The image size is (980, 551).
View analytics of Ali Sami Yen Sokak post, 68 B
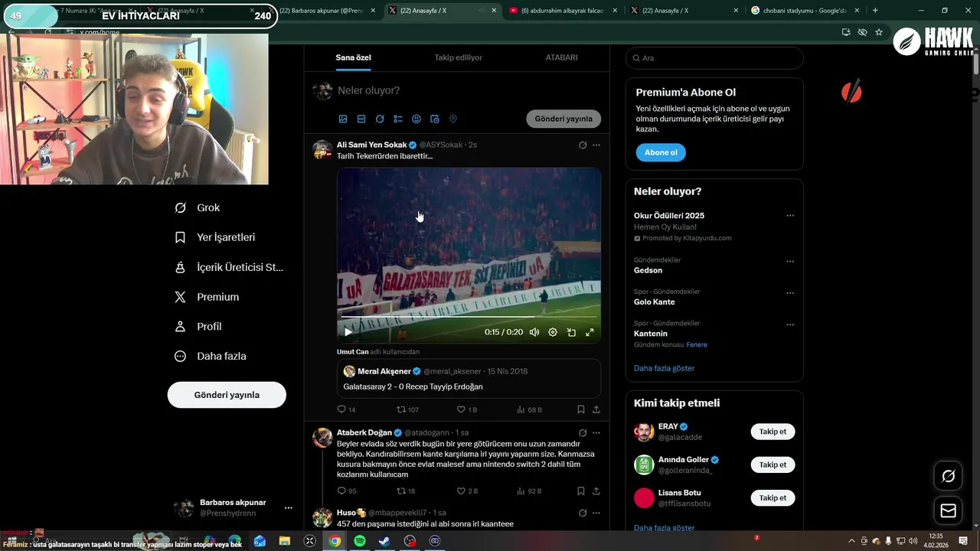[529, 409]
